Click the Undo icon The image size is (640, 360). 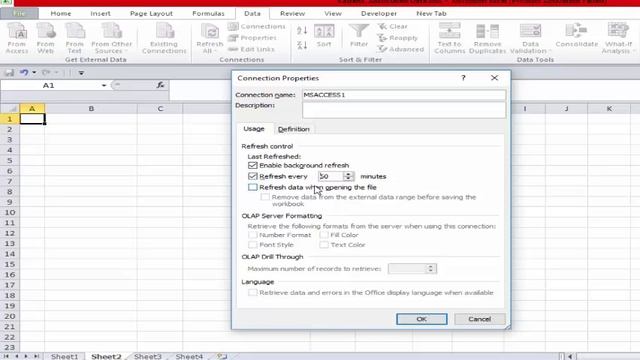[24, 73]
